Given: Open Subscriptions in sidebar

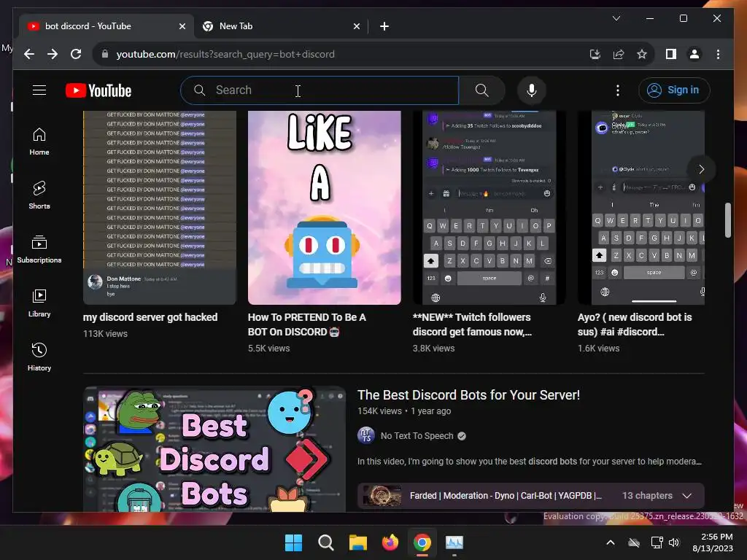Looking at the screenshot, I should coord(39,249).
